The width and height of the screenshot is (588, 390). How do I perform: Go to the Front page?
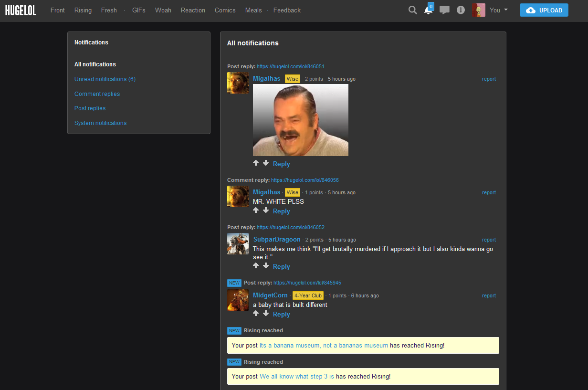58,10
